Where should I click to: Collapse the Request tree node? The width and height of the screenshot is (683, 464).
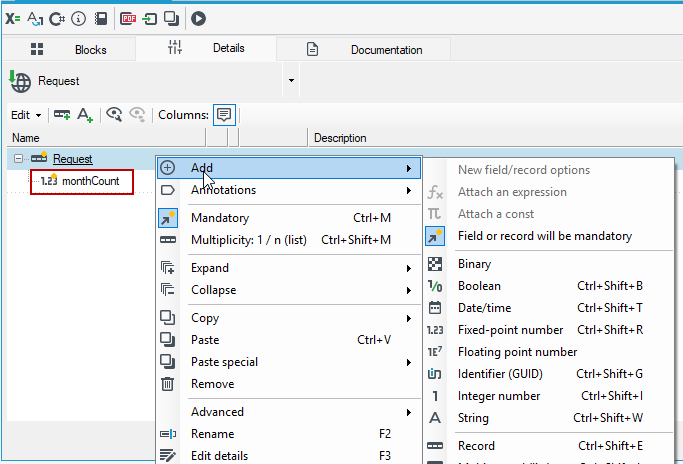coord(18,159)
